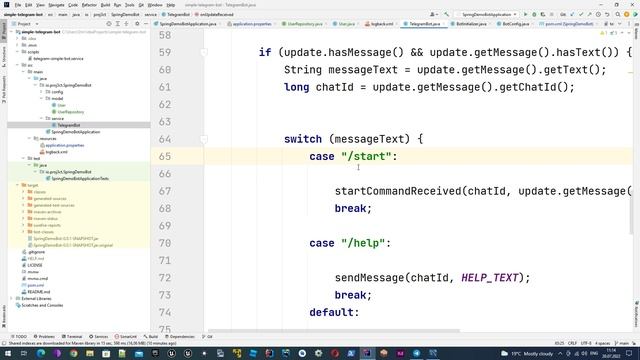Open the Services tool window

pyautogui.click(x=99, y=337)
